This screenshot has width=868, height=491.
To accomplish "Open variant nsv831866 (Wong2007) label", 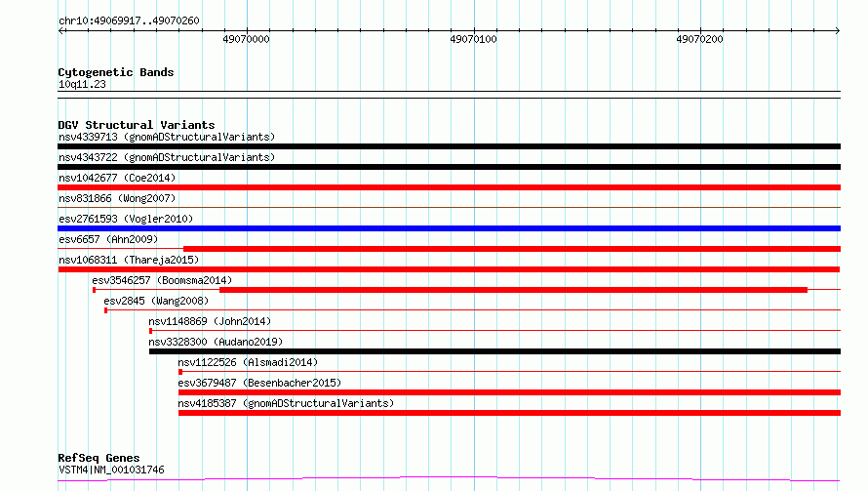I will pos(117,198).
